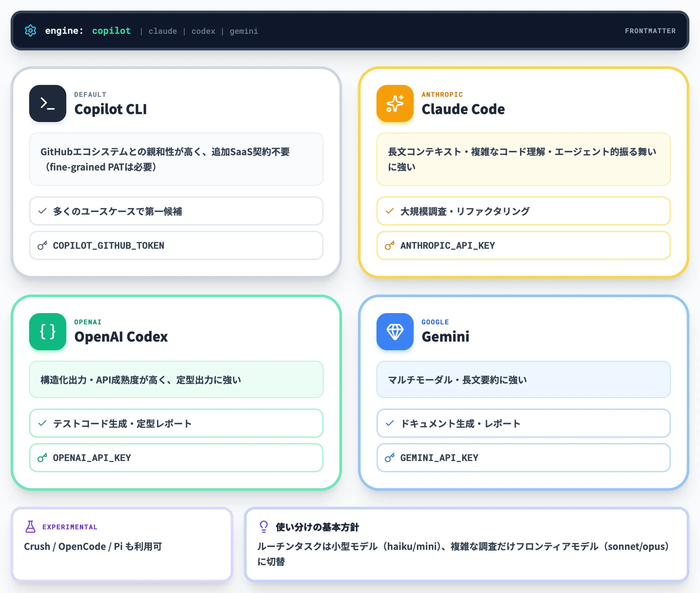Click the GEMINI_API_KEY field
700x593 pixels.
(523, 458)
